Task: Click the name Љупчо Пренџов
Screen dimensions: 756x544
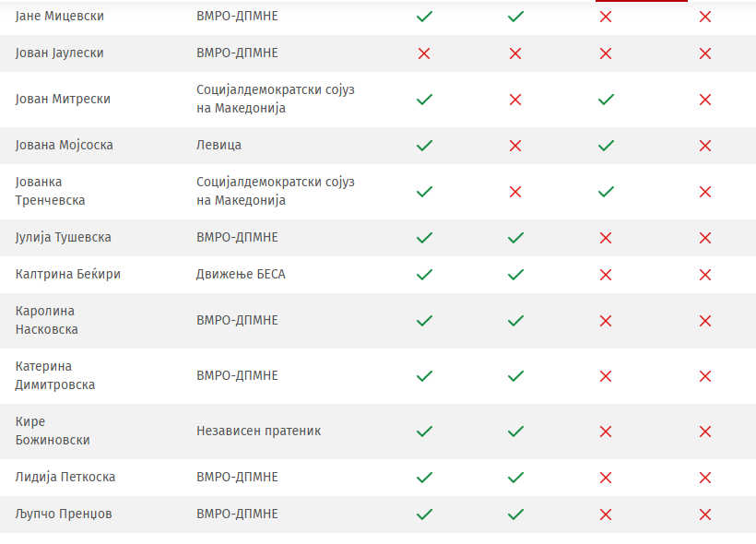Action: click(64, 514)
